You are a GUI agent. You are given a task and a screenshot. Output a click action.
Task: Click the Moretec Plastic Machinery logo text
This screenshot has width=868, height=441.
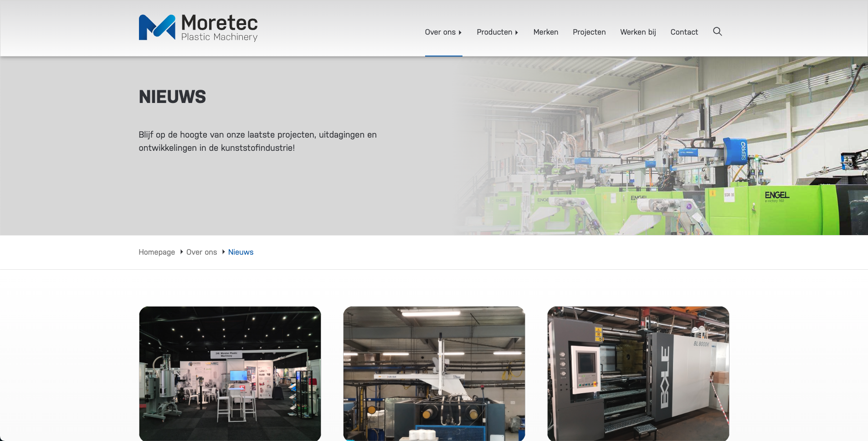point(219,27)
